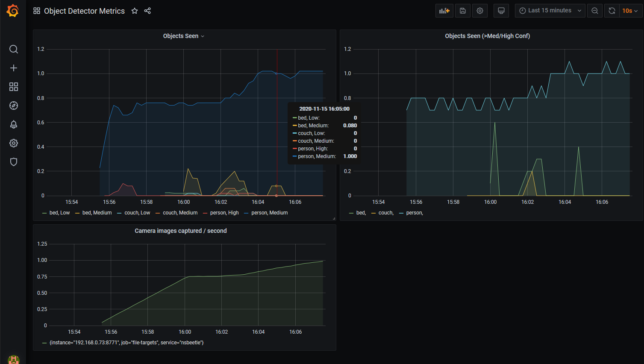Click the Add panel icon
644x364 pixels.
pos(444,11)
